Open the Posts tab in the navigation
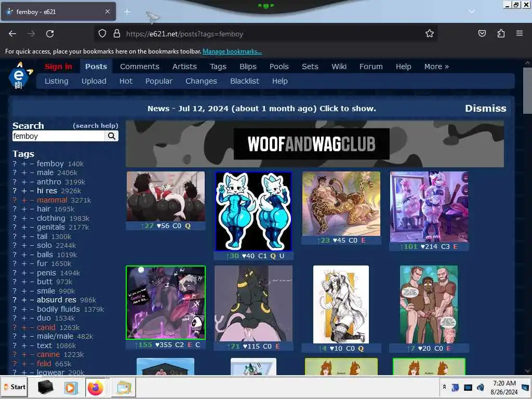This screenshot has width=532, height=399. (96, 66)
